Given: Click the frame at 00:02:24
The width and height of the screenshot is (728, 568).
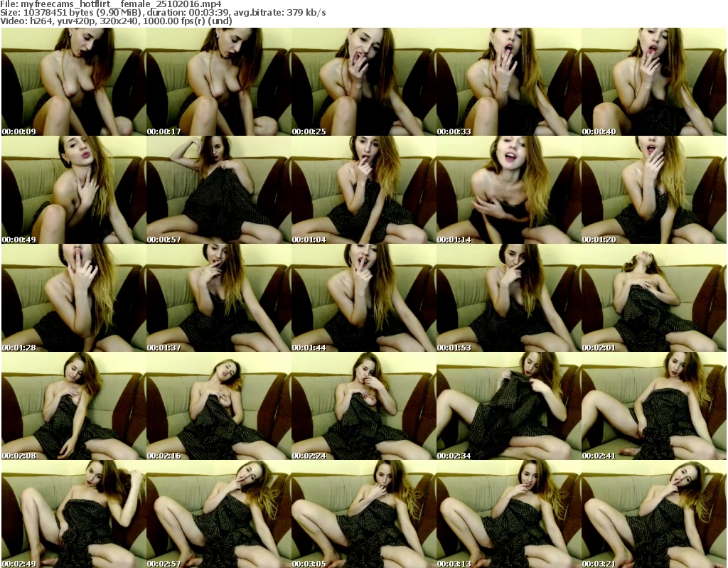Looking at the screenshot, I should [x=363, y=407].
